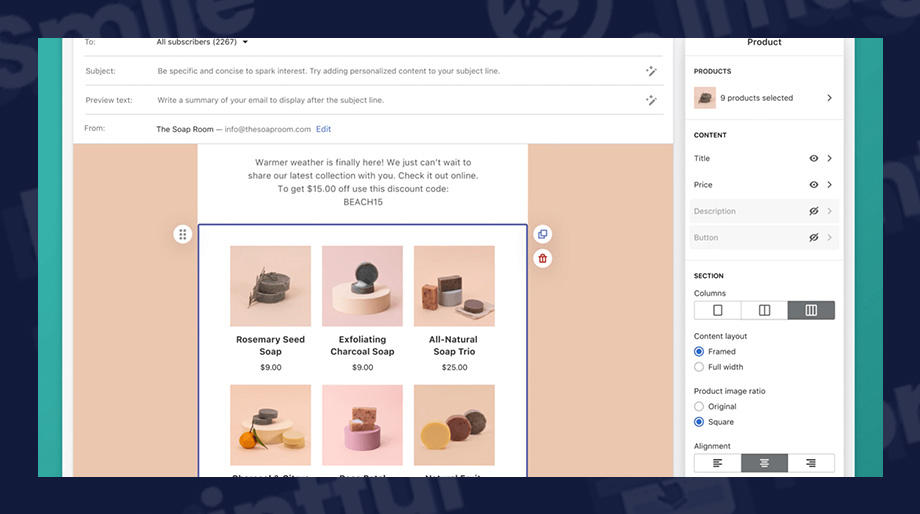Select single column layout icon
This screenshot has width=920, height=514.
[717, 310]
